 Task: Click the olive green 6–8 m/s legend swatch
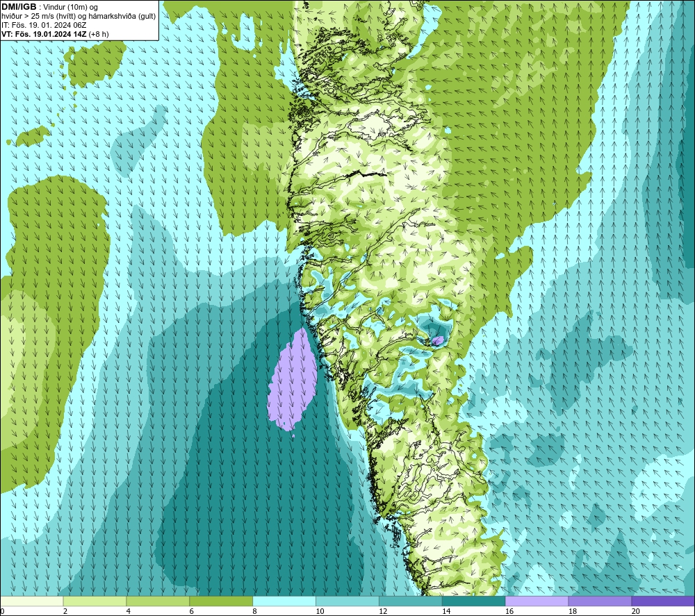coord(221,601)
